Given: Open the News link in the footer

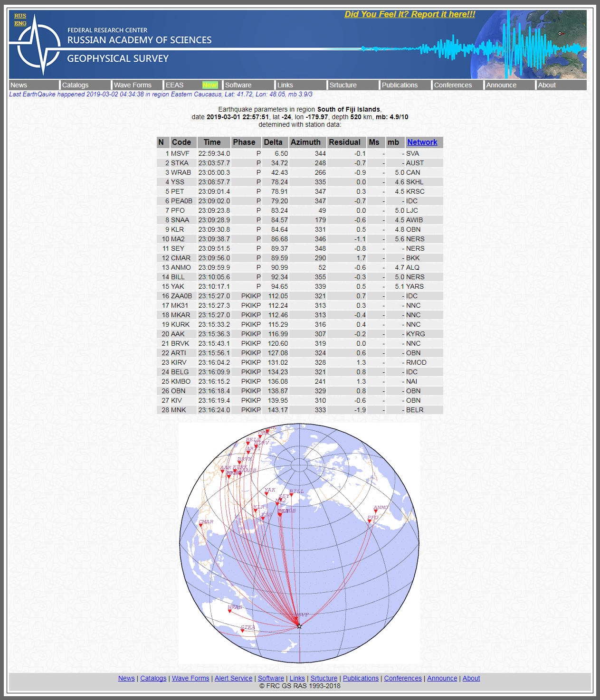Looking at the screenshot, I should (126, 678).
